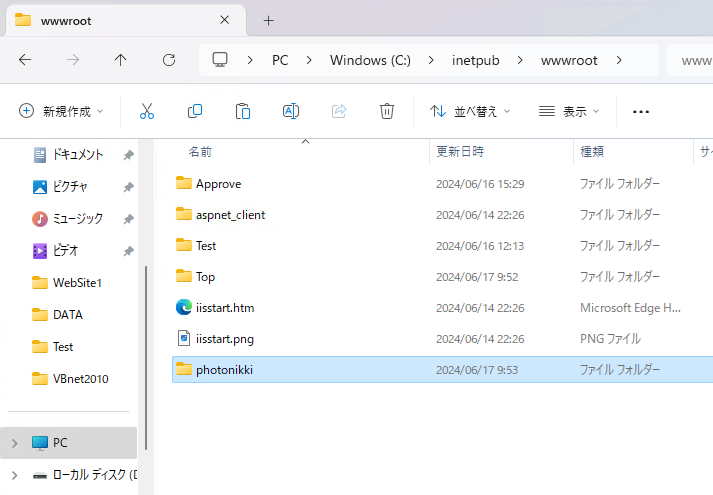Click the Delete trash can icon
This screenshot has width=713, height=495.
coord(387,111)
